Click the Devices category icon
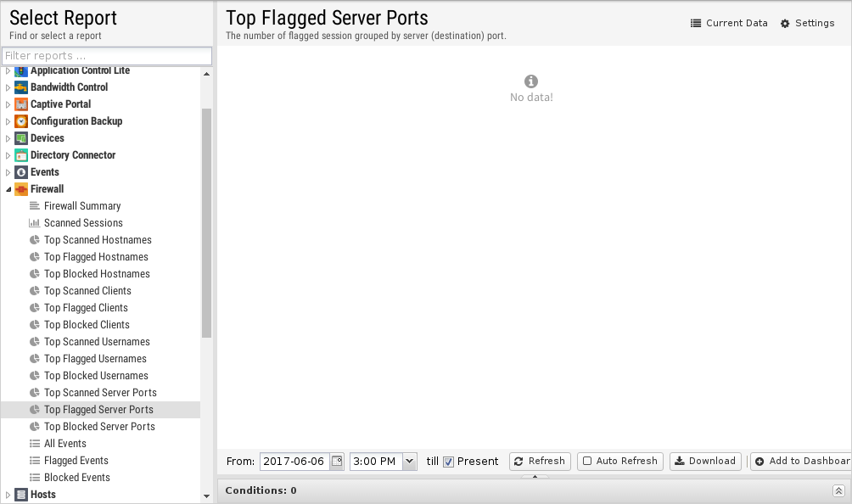The width and height of the screenshot is (852, 504). pyautogui.click(x=20, y=138)
